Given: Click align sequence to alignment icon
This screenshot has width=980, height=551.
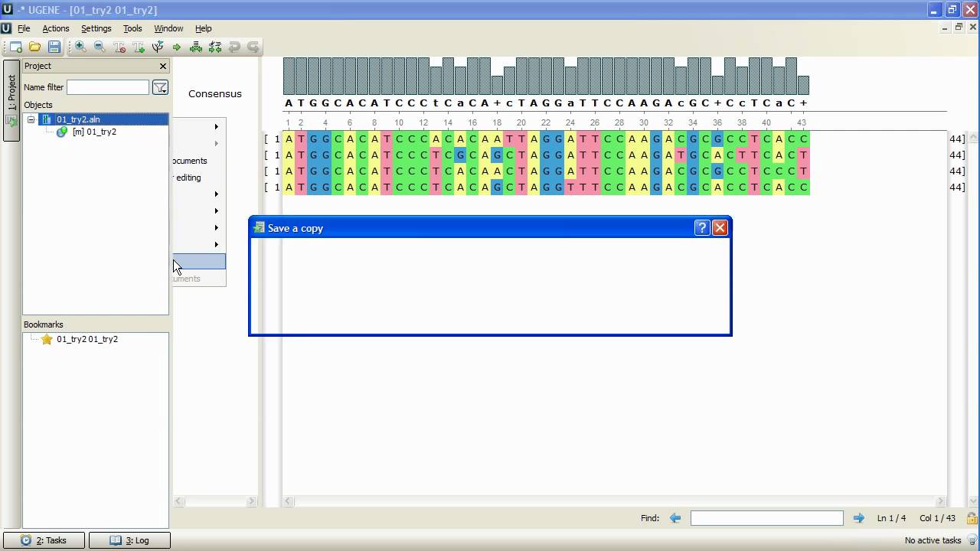Looking at the screenshot, I should [215, 47].
